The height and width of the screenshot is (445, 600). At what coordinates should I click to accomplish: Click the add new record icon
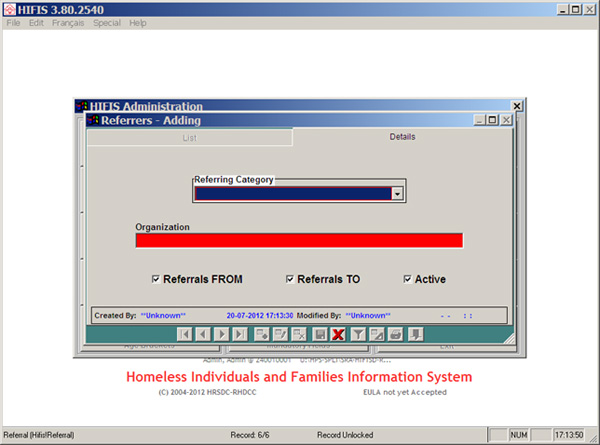pos(262,334)
